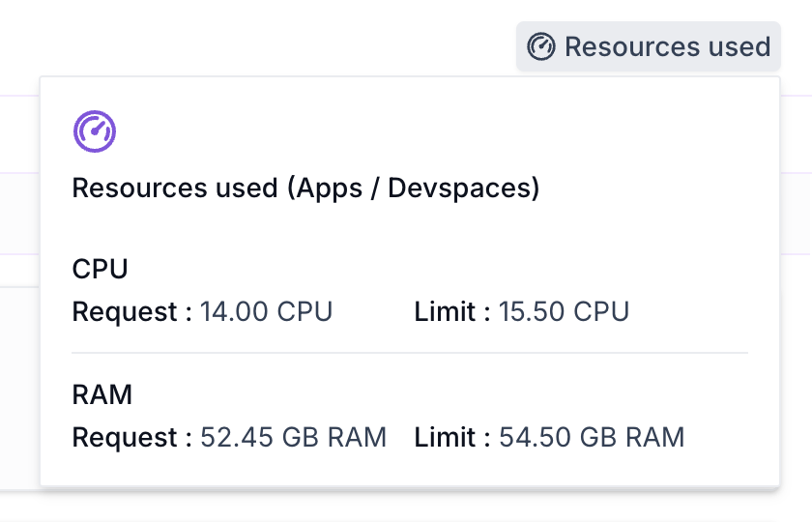Click the CPU section label
Viewport: 812px width, 522px height.
click(100, 269)
